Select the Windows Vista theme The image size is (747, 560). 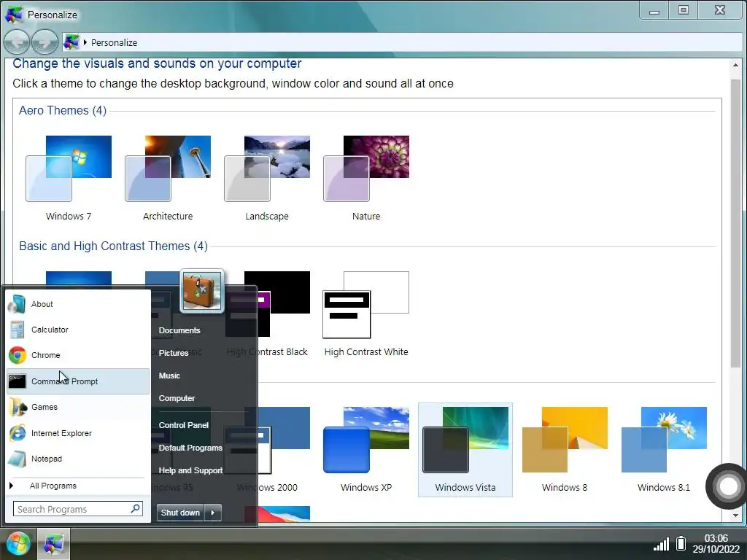tap(465, 450)
